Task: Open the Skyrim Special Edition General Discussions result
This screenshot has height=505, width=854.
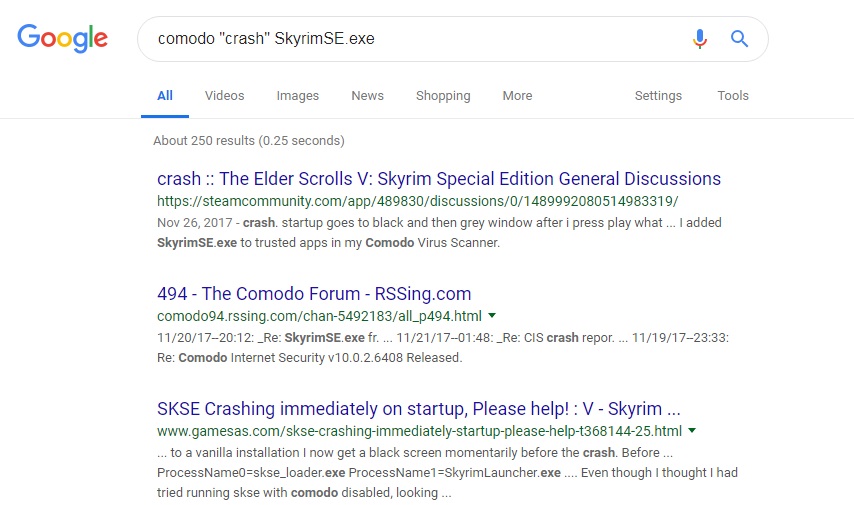Action: click(x=439, y=179)
